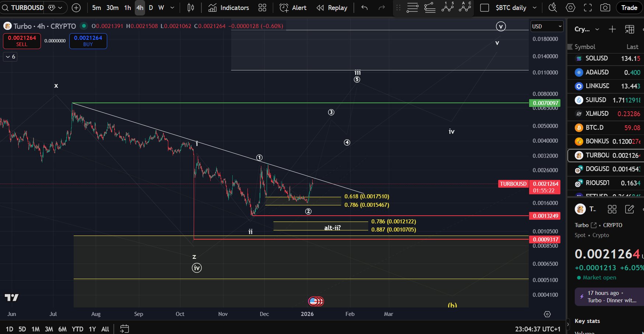644x334 pixels.
Task: Click the diamond icon beside TURBOUSD
Action: pos(52,7)
